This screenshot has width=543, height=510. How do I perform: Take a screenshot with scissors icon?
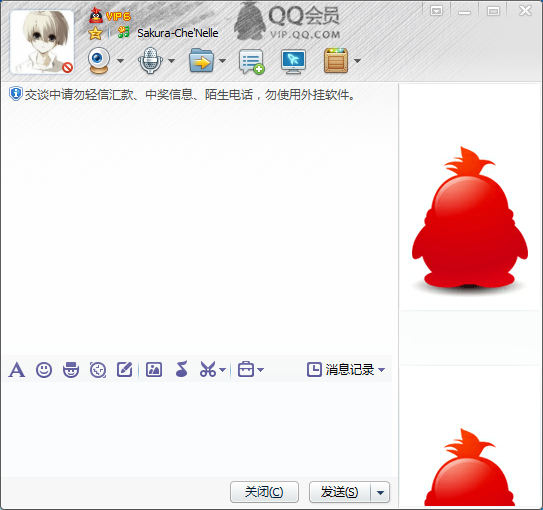coord(207,369)
